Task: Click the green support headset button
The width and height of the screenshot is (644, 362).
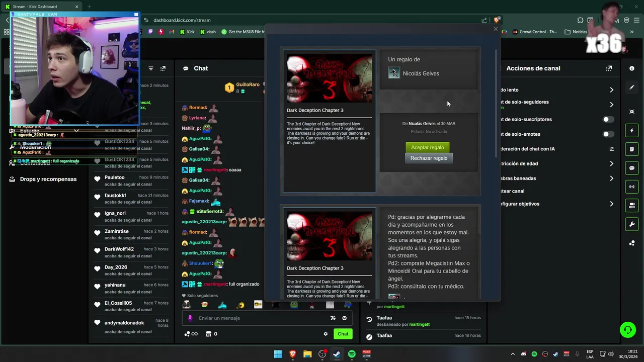Action: [628, 330]
